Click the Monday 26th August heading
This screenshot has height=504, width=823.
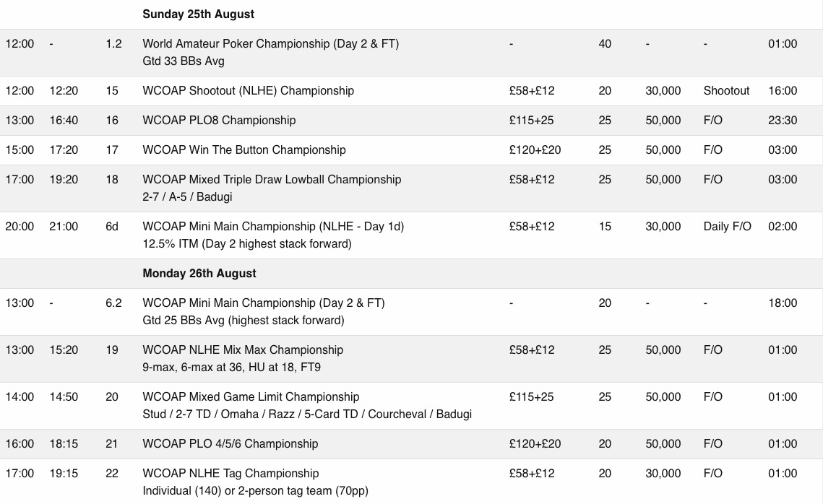click(x=199, y=273)
